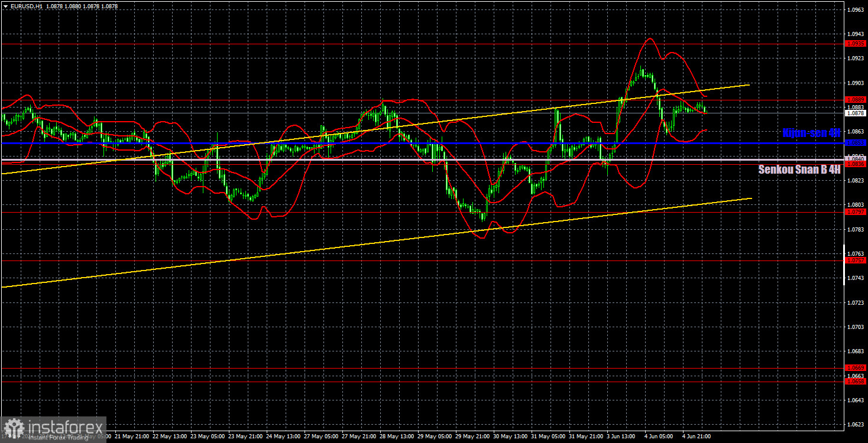Select the Senkou Span B 4H label

click(x=799, y=170)
